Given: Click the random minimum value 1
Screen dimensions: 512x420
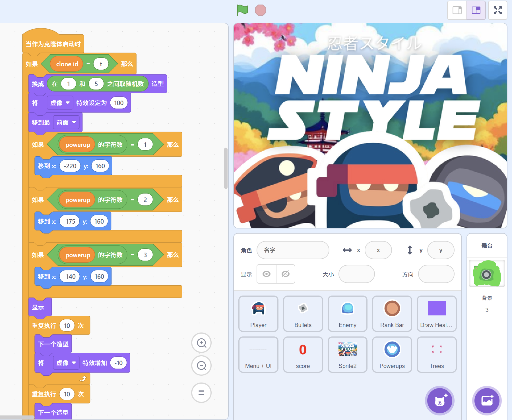Looking at the screenshot, I should click(69, 84).
